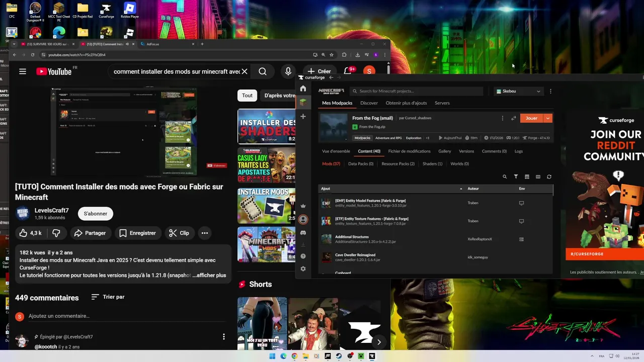644x362 pixels.
Task: Open the From the Fog three-dot menu
Action: 502,118
